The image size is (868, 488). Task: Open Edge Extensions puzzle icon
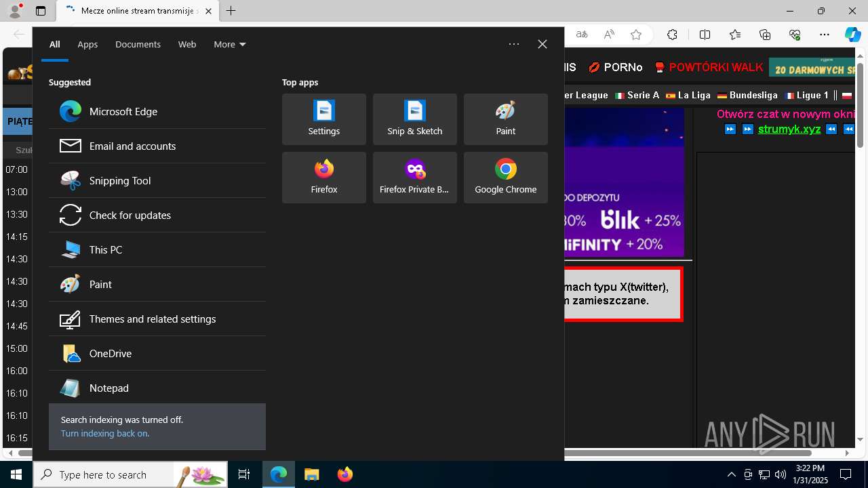[672, 35]
